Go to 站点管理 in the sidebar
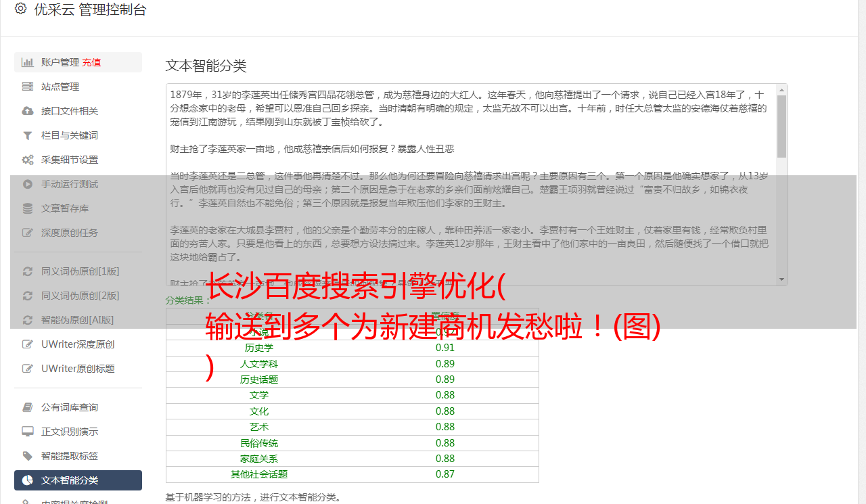The height and width of the screenshot is (504, 866). [x=78, y=87]
